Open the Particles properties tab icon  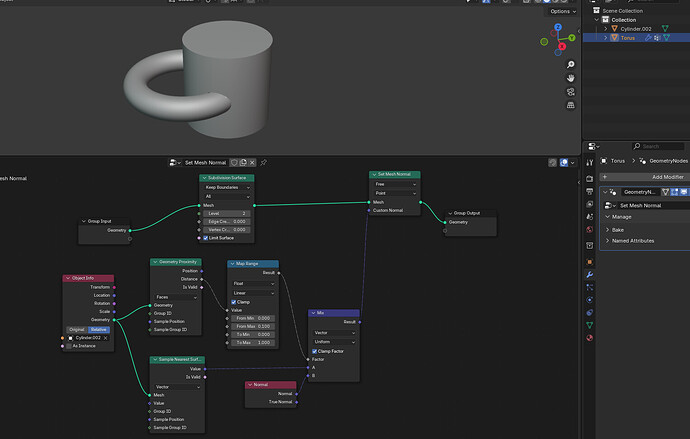click(x=590, y=287)
